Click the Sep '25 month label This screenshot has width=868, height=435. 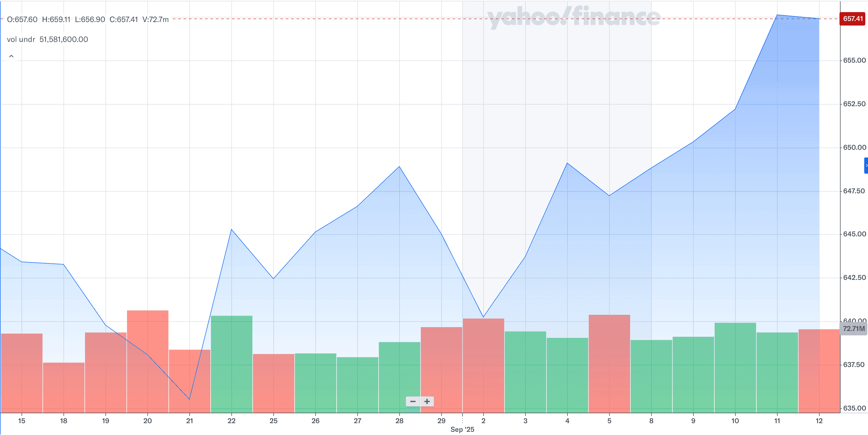(462, 429)
